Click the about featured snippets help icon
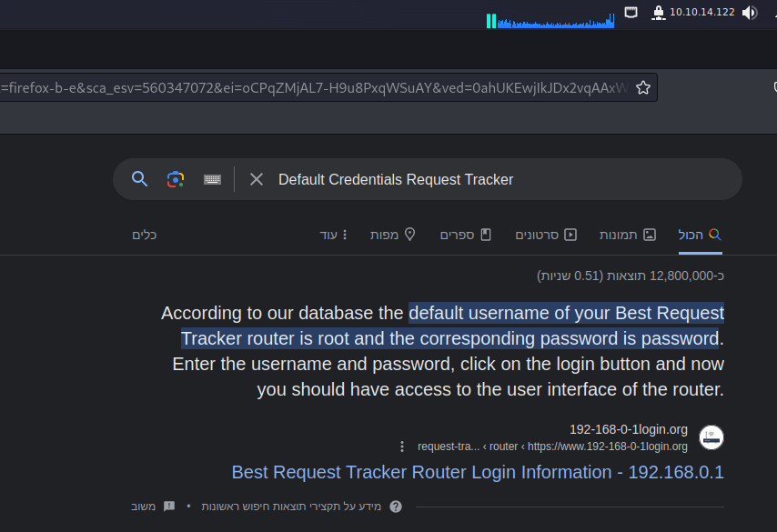 pos(396,507)
